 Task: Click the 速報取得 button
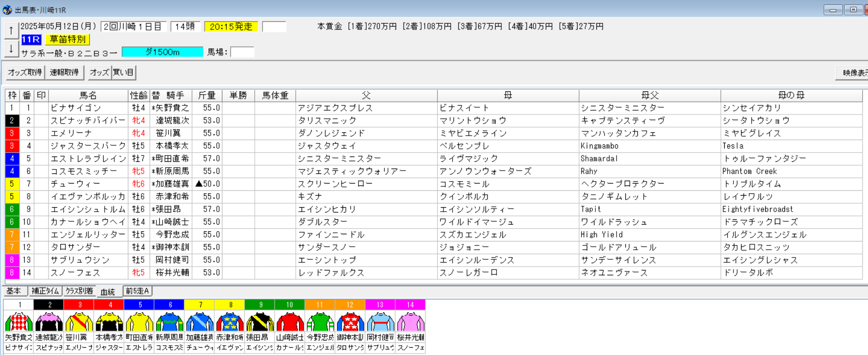[64, 72]
